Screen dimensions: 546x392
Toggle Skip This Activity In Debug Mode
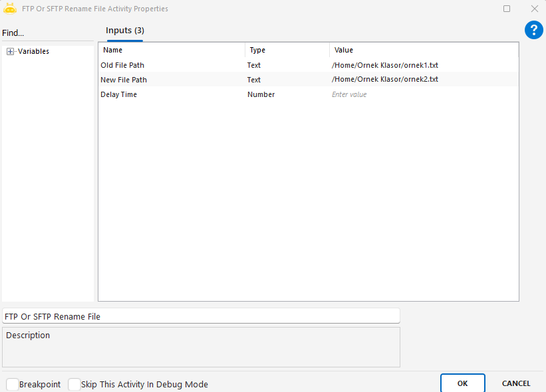coord(74,384)
